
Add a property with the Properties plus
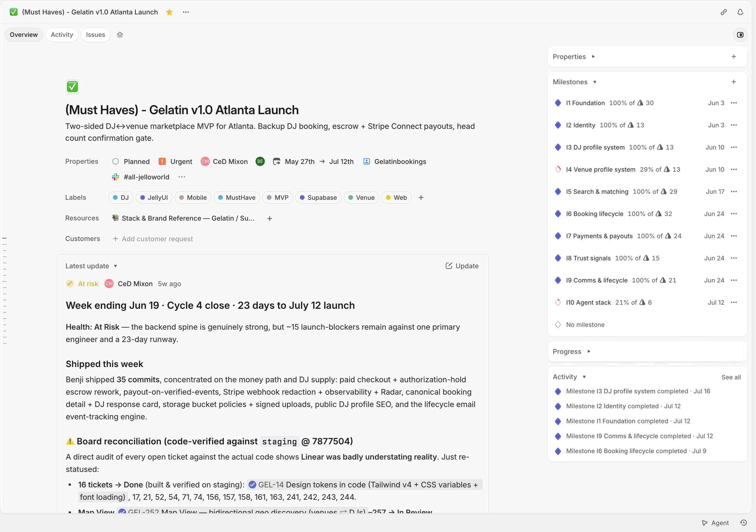pos(734,57)
